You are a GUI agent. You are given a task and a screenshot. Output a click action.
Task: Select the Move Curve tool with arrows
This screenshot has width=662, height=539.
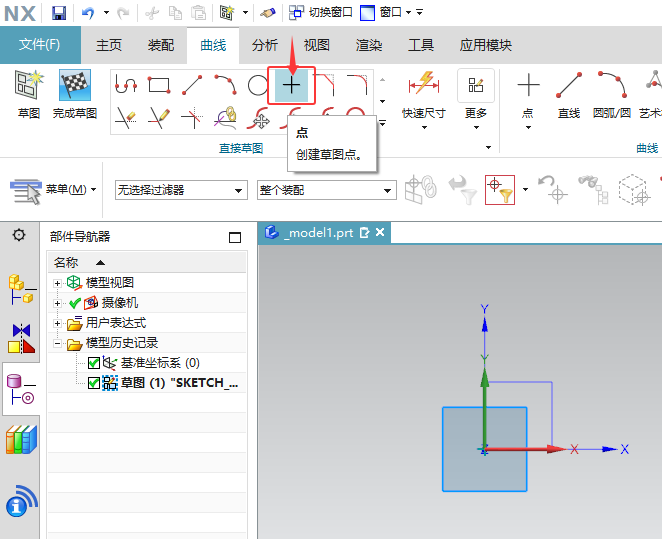(258, 118)
